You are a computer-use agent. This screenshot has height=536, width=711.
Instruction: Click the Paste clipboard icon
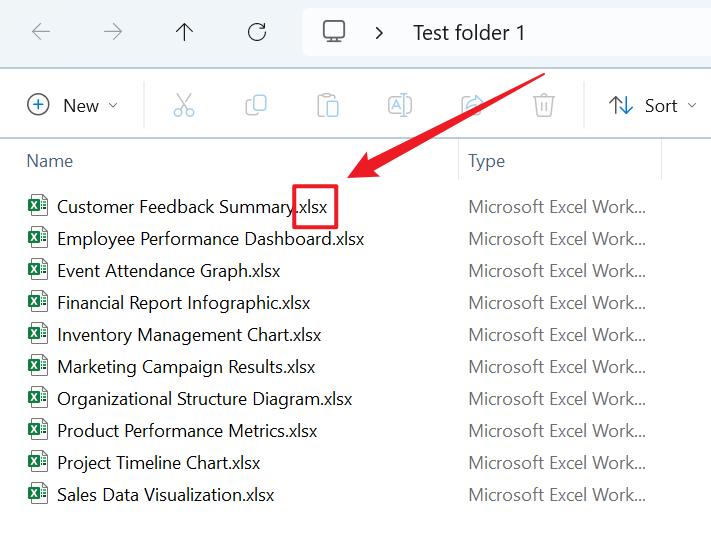327,105
